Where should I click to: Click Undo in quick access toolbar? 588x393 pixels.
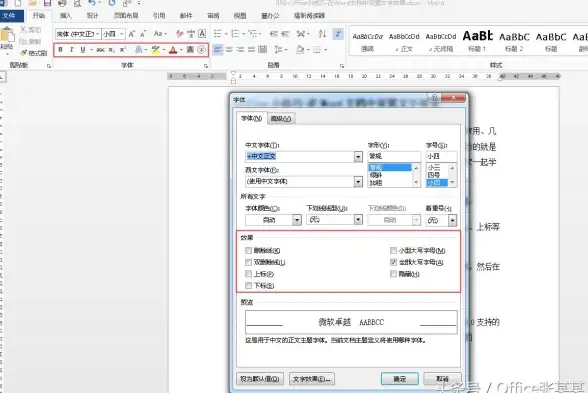tap(92, 3)
